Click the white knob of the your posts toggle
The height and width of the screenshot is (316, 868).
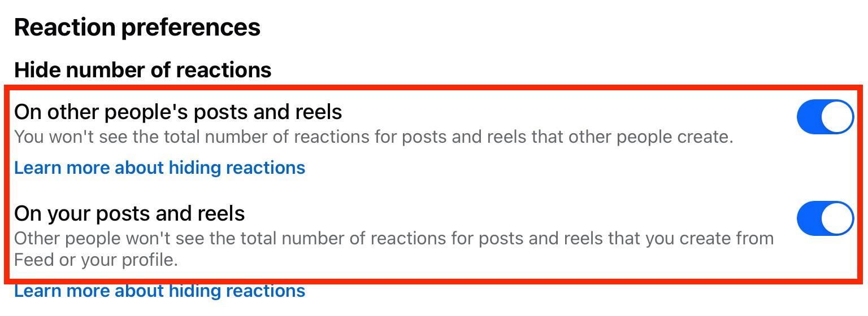pos(836,218)
